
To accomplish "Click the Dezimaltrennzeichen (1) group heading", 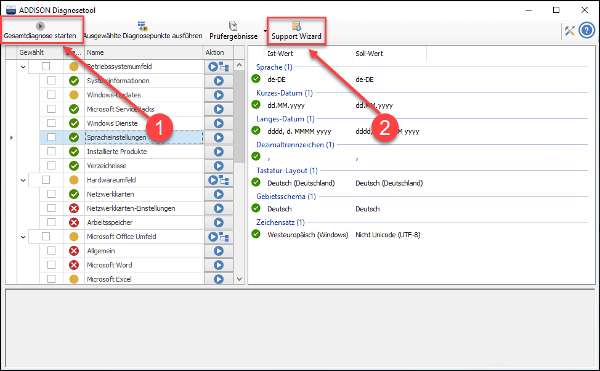I will tap(295, 145).
